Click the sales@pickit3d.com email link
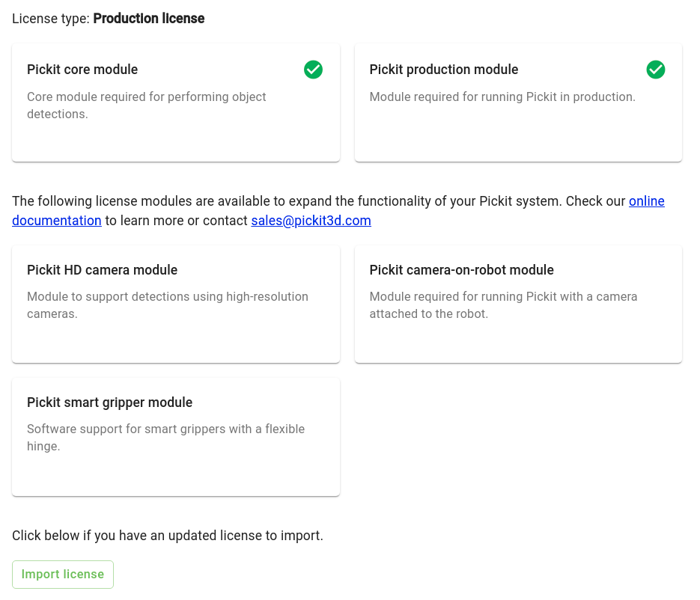700x600 pixels. (x=311, y=221)
